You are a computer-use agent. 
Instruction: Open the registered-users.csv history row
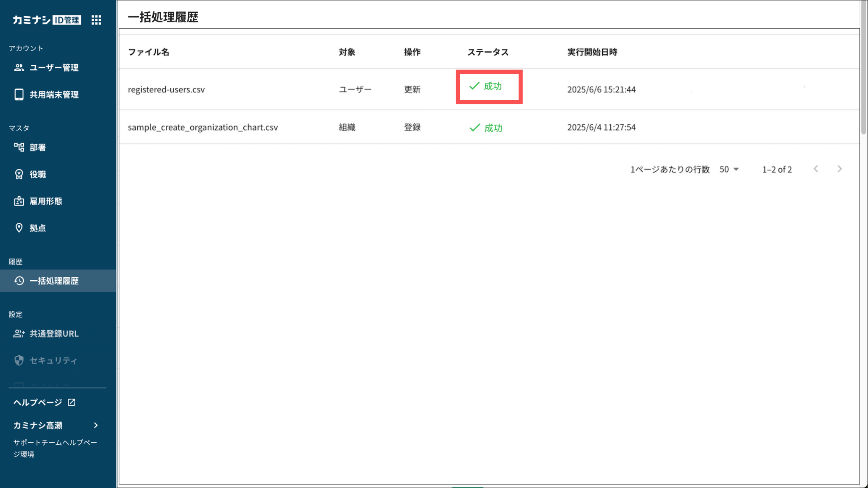coord(166,89)
